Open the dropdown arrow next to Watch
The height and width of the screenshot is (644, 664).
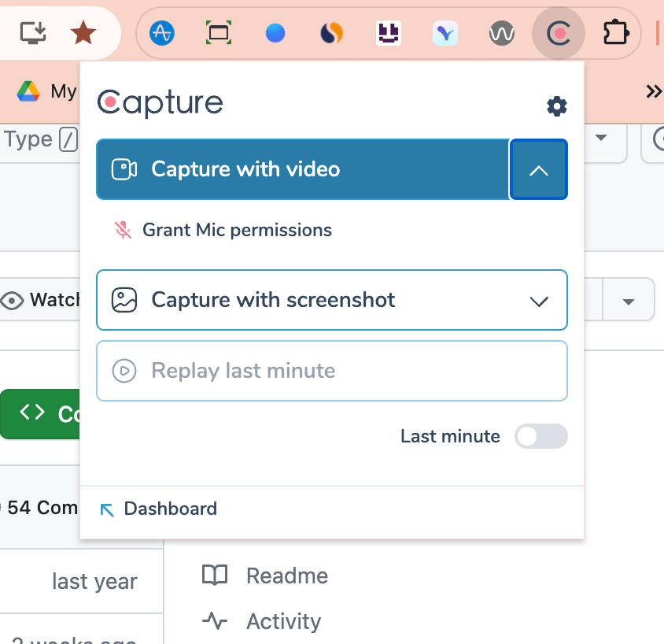[628, 301]
